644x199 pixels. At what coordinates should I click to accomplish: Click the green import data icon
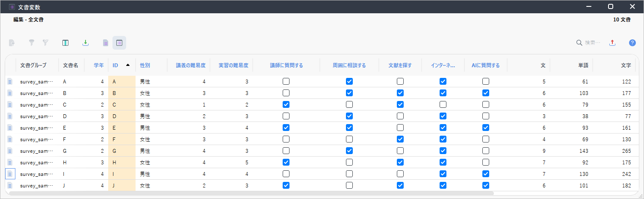[x=86, y=43]
